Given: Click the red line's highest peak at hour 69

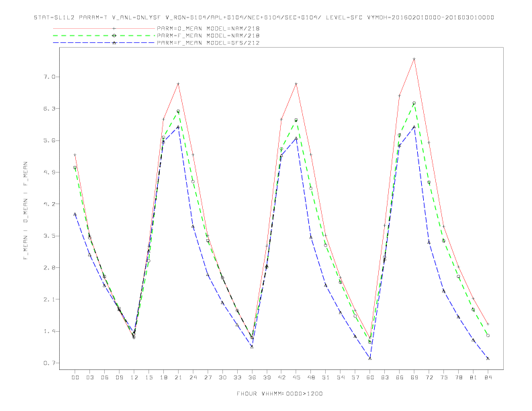Looking at the screenshot, I should click(x=414, y=59).
